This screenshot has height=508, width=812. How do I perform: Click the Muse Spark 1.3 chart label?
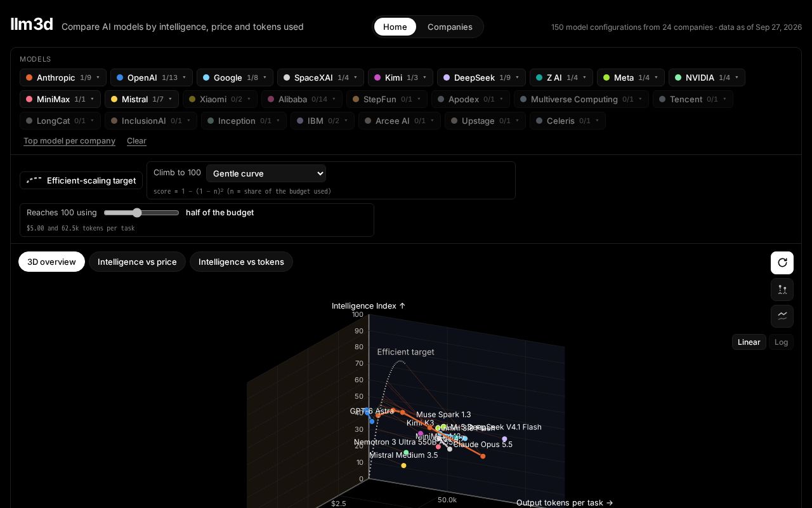click(443, 415)
